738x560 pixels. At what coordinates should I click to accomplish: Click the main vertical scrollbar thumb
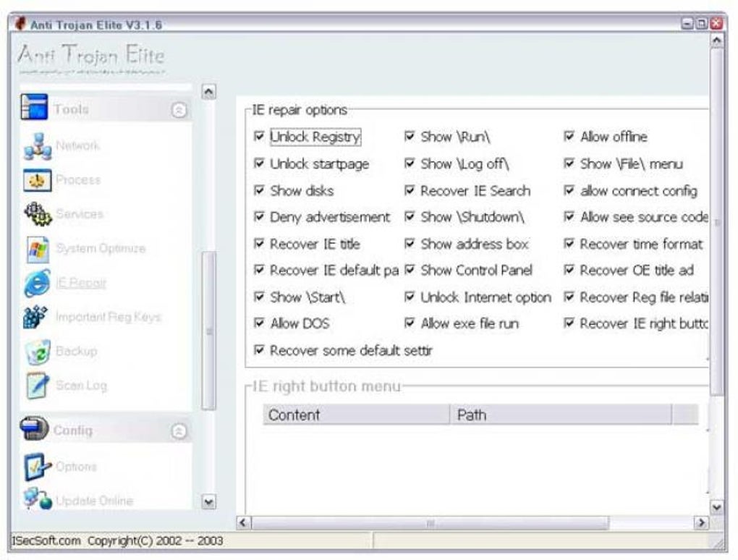click(x=716, y=222)
